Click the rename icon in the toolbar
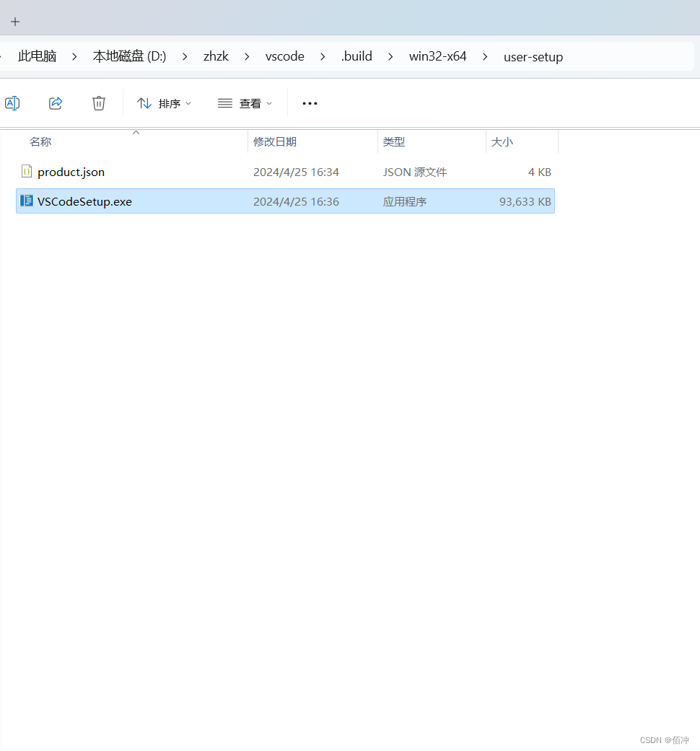This screenshot has height=751, width=700. coord(12,103)
